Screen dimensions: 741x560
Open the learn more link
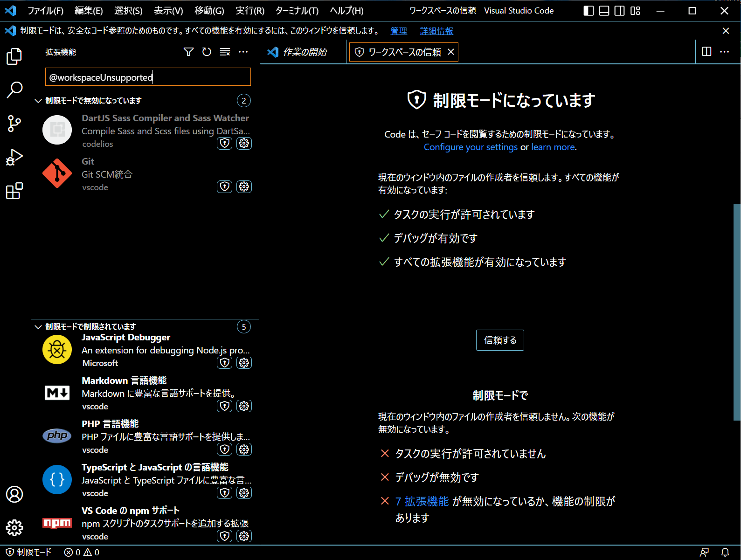[553, 147]
